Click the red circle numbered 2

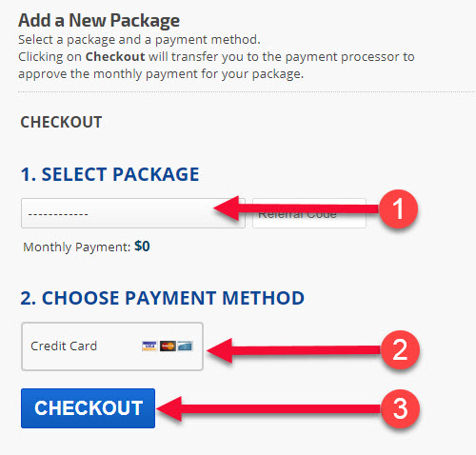pyautogui.click(x=400, y=350)
